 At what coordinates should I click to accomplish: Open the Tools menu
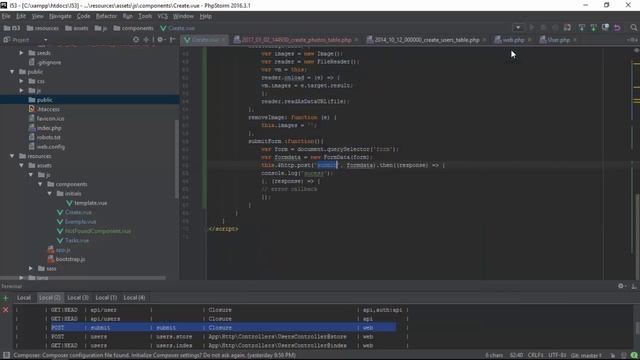pyautogui.click(x=145, y=16)
